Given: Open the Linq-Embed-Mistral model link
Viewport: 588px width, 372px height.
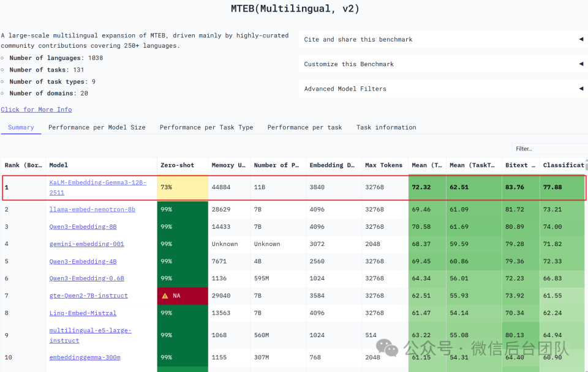Looking at the screenshot, I should click(83, 313).
